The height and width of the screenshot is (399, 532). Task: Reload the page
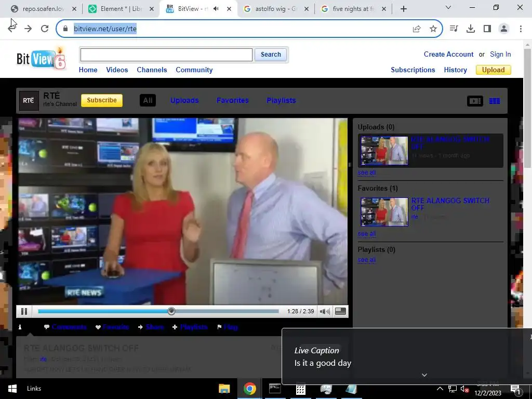point(45,29)
